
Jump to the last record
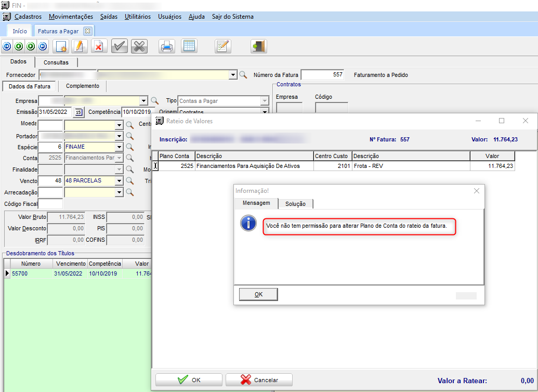coord(43,46)
